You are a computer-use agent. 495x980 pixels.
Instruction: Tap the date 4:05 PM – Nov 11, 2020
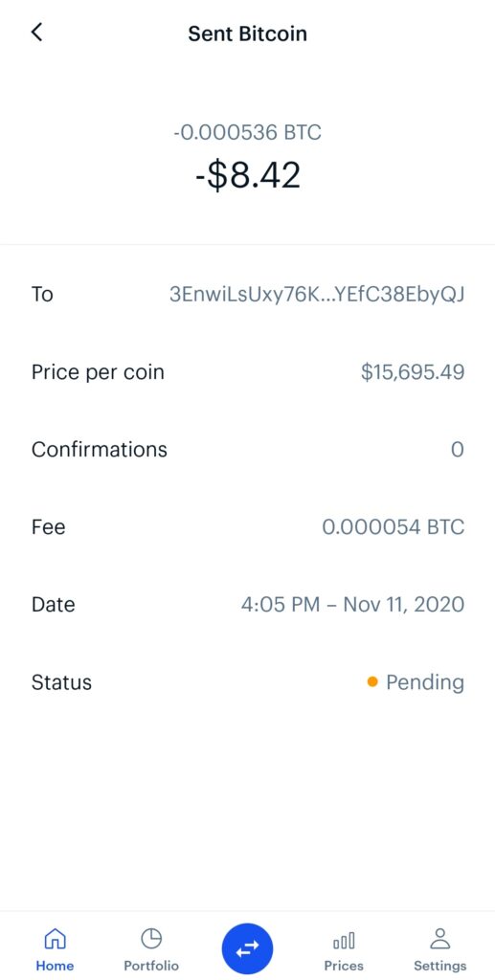[352, 605]
